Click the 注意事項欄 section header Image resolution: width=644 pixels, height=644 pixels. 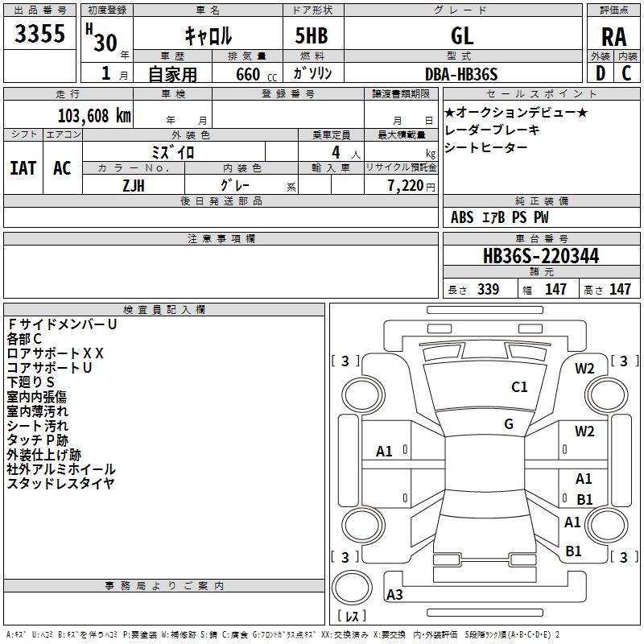(221, 238)
